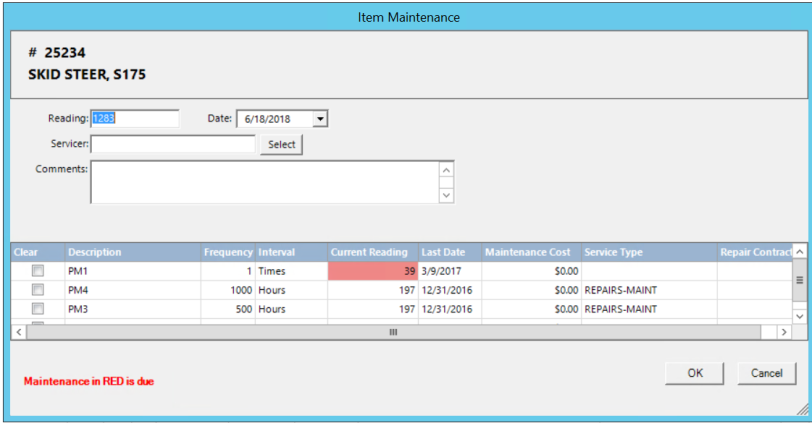This screenshot has width=812, height=423.
Task: Click PM1 maintenance cost $0.00
Action: [532, 271]
